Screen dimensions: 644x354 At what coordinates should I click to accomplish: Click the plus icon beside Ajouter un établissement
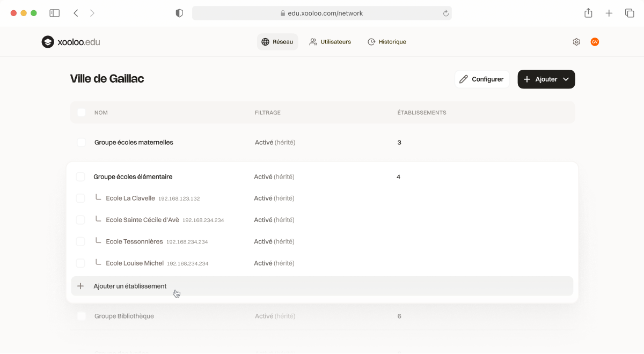80,286
